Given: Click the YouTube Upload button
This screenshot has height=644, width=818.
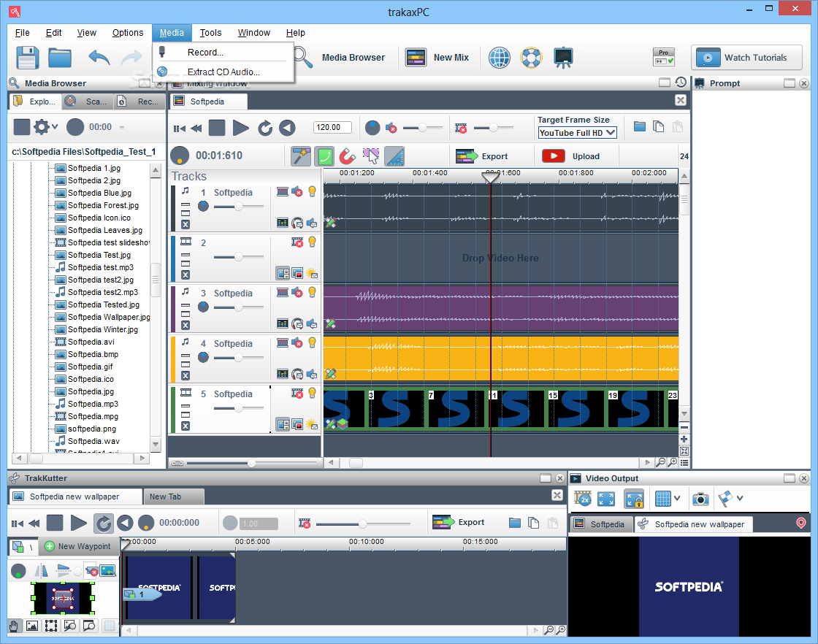Looking at the screenshot, I should point(570,156).
